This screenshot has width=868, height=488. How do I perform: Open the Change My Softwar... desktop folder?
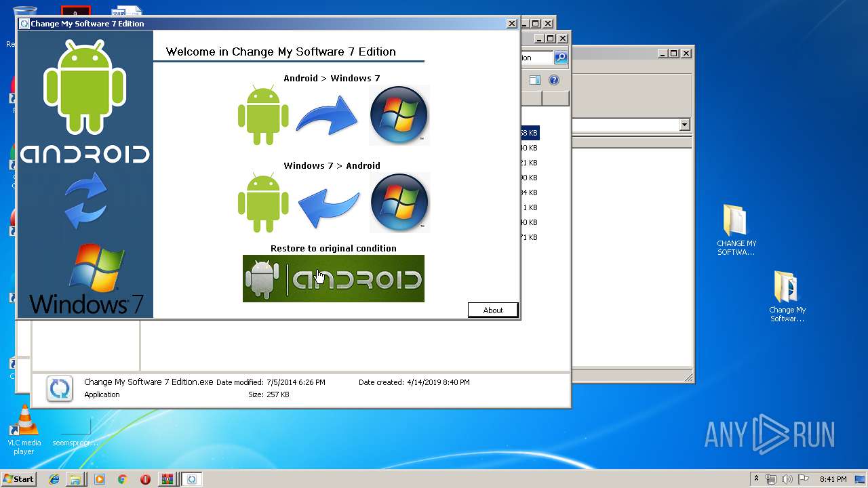click(x=787, y=297)
